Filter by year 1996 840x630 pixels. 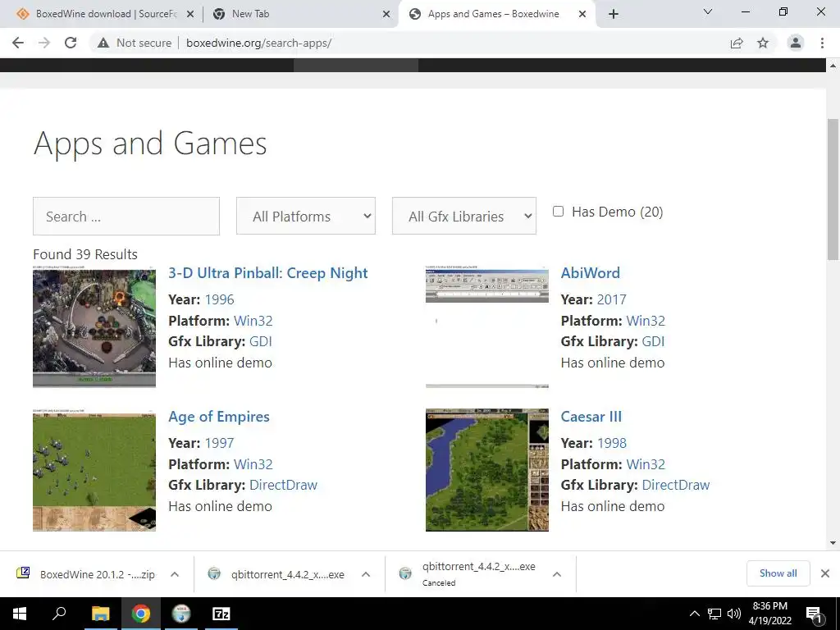coord(219,299)
